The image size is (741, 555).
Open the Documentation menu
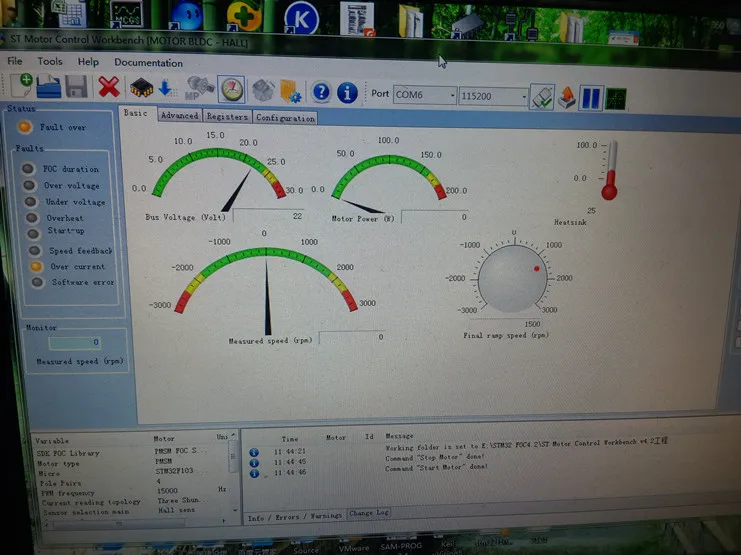(x=148, y=63)
